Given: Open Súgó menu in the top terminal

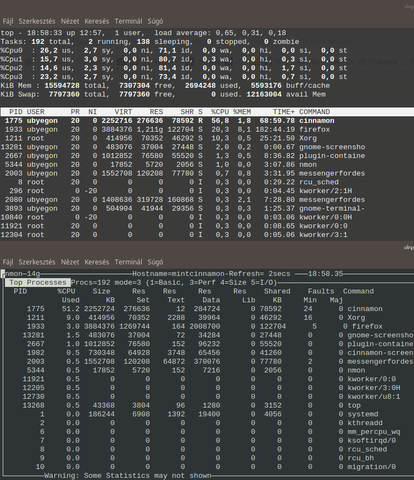Looking at the screenshot, I should coord(155,21).
